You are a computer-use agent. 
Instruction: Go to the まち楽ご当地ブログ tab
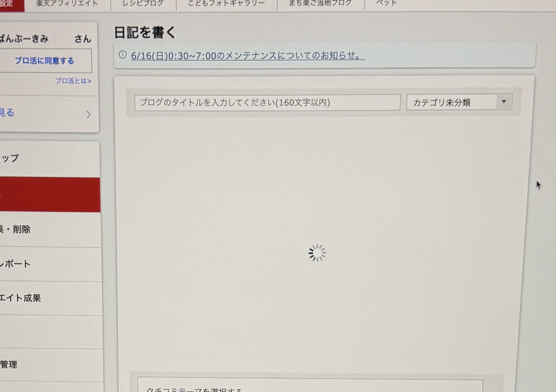pyautogui.click(x=320, y=4)
